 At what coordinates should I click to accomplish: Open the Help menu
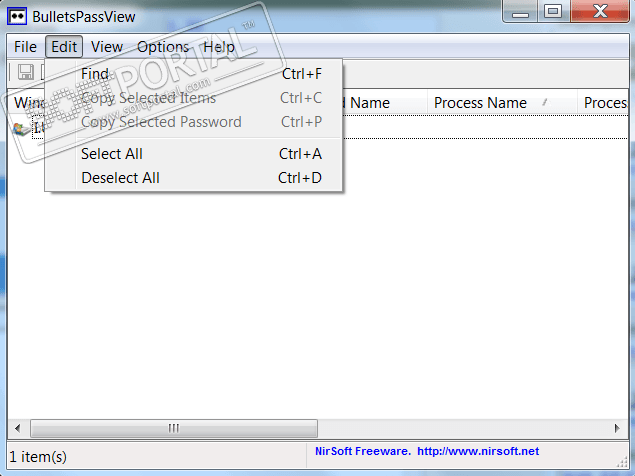tap(219, 47)
